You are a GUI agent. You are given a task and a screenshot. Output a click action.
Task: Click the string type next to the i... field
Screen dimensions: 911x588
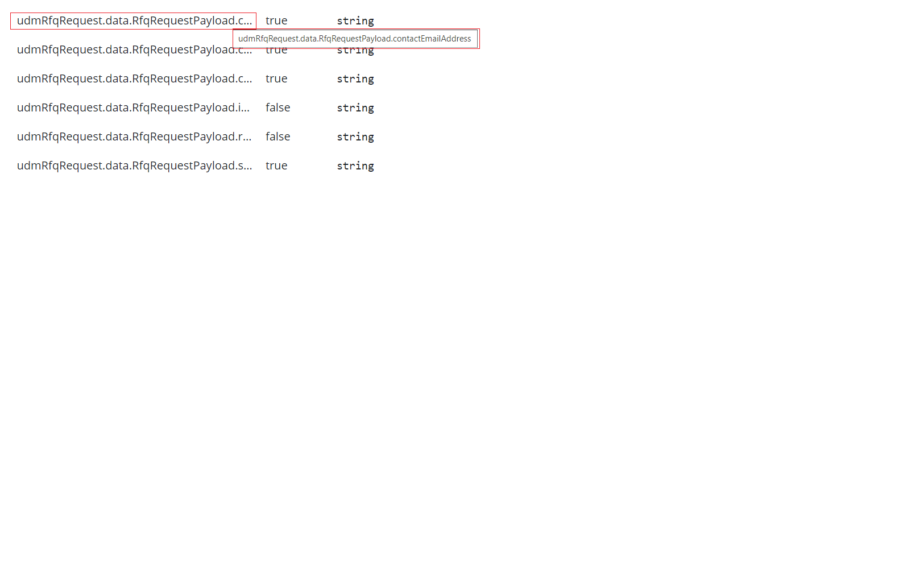tap(355, 107)
